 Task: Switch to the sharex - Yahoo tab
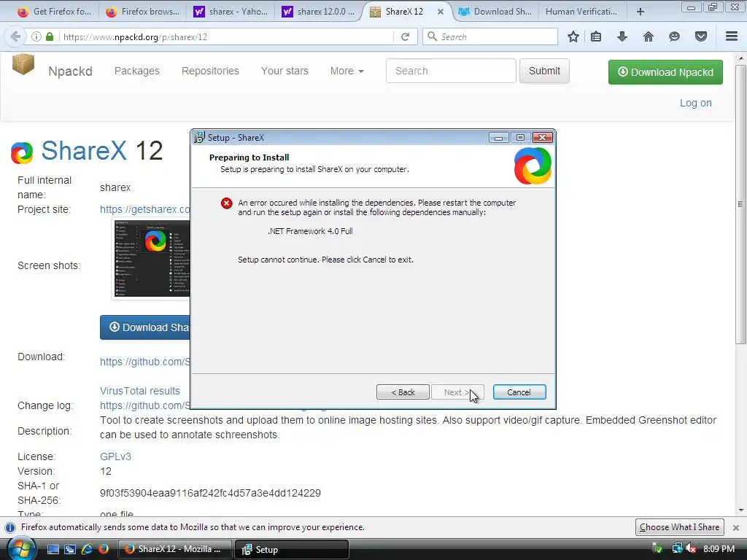[231, 12]
